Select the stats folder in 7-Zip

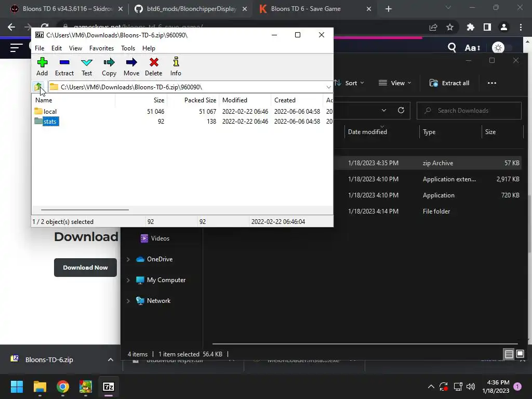click(x=46, y=122)
